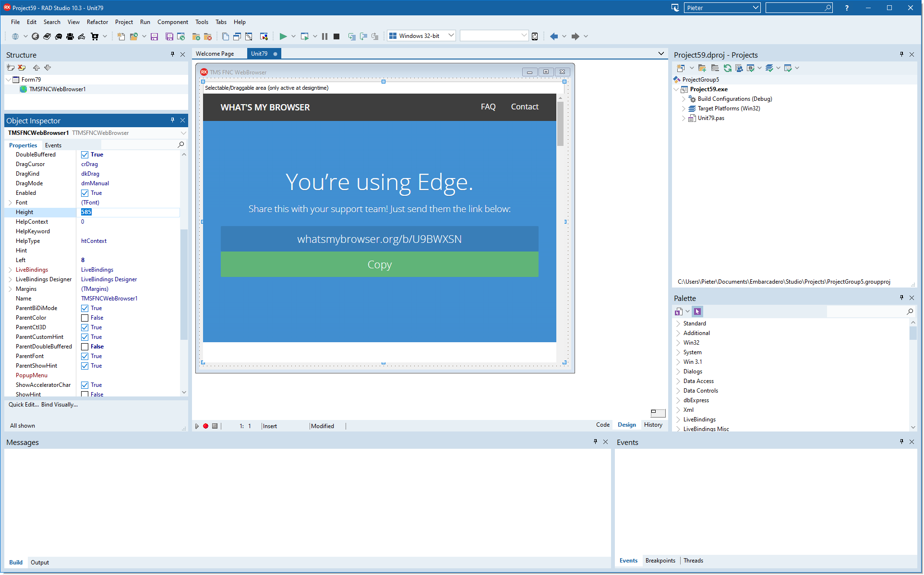Toggle the ParentShowHint checkbox
Image resolution: width=924 pixels, height=575 pixels.
point(84,366)
